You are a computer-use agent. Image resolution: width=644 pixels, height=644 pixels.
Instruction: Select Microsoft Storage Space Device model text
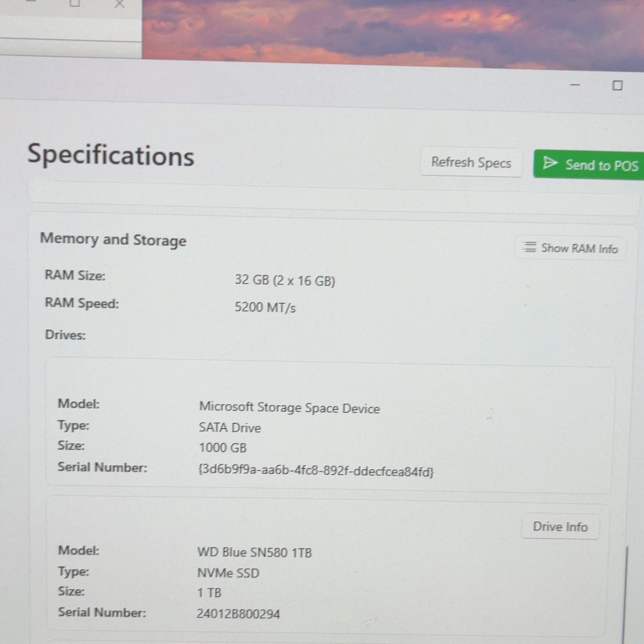289,408
